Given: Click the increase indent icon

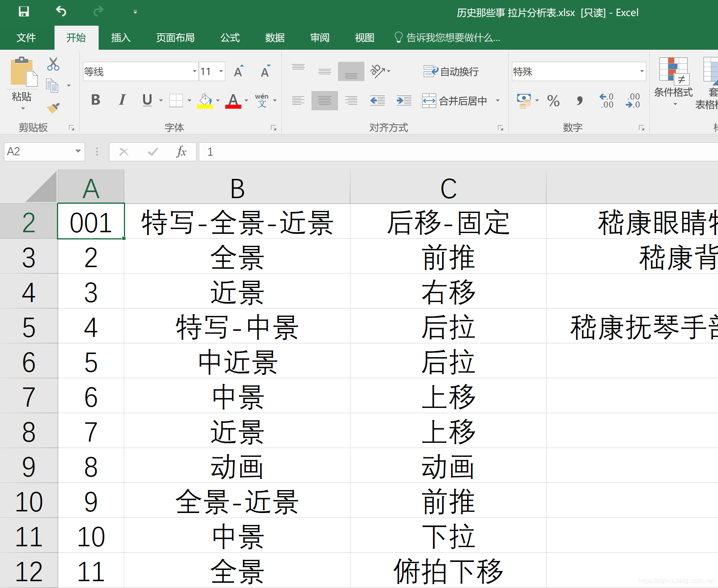Looking at the screenshot, I should (404, 100).
